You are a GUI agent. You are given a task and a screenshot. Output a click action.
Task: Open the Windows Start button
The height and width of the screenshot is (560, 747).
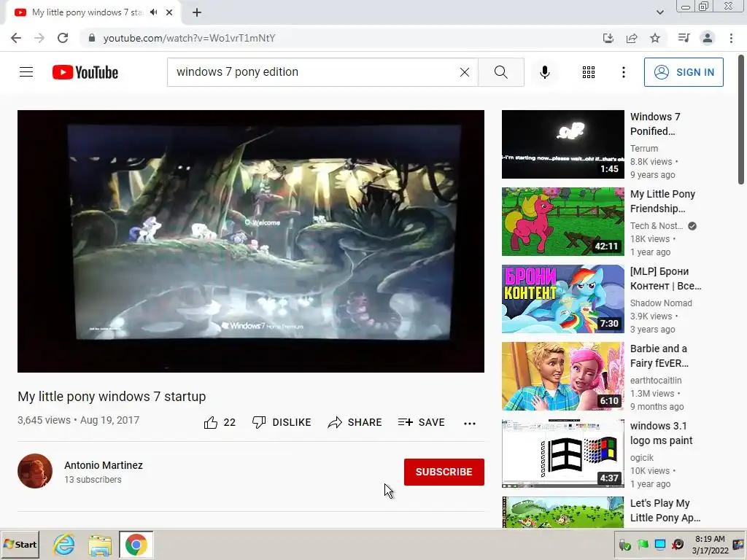tap(20, 544)
